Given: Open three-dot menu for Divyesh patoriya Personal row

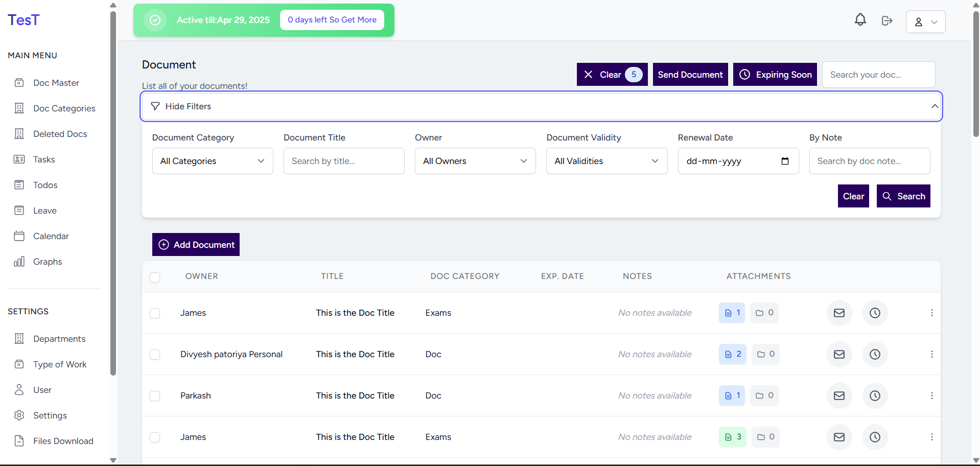Looking at the screenshot, I should coord(931,354).
